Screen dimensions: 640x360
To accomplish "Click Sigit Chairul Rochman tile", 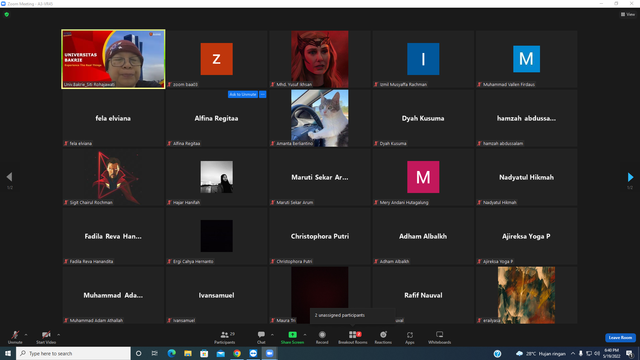I will [113, 177].
